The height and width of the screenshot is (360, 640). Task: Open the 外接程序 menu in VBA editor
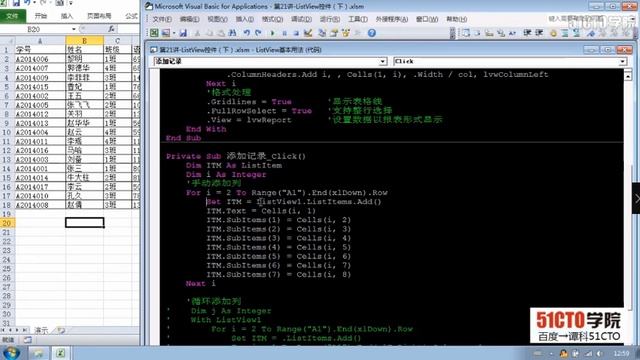coord(391,19)
